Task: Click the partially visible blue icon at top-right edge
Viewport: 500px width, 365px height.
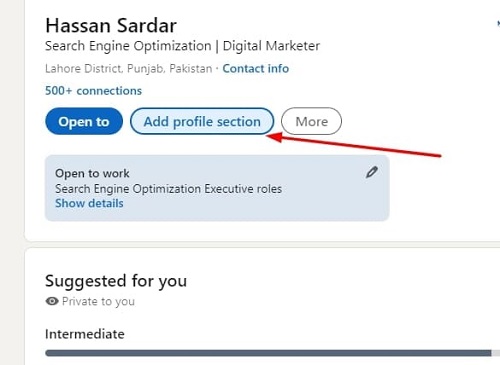Action: 498,23
